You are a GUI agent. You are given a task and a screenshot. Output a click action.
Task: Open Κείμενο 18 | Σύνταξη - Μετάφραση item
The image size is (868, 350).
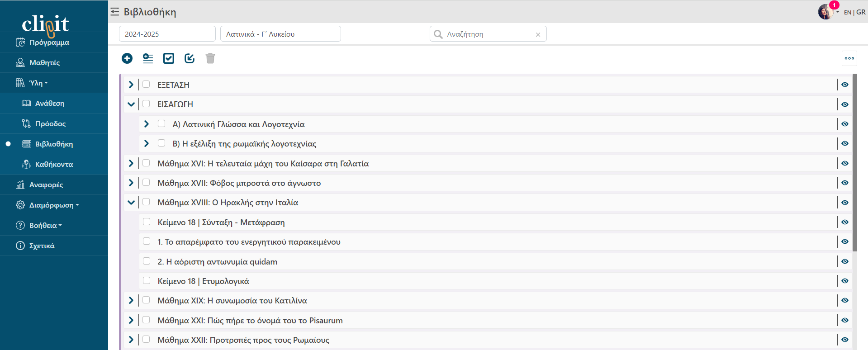221,222
